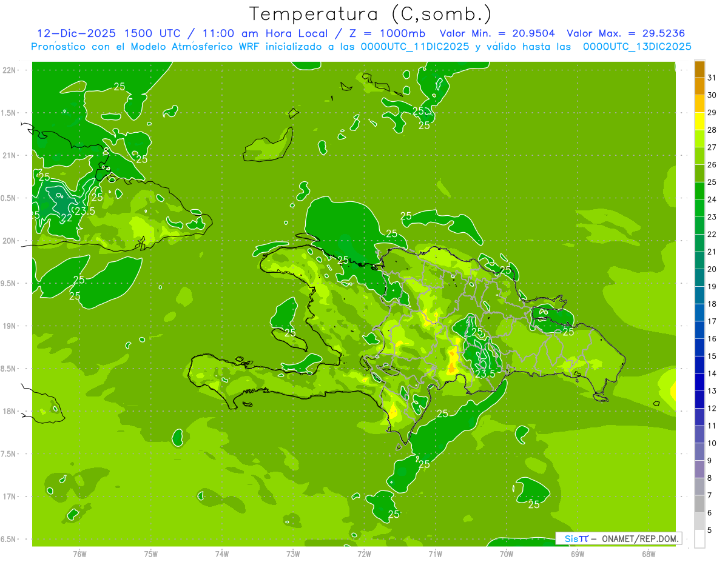Click the "29" label on the color legend

pos(712,113)
